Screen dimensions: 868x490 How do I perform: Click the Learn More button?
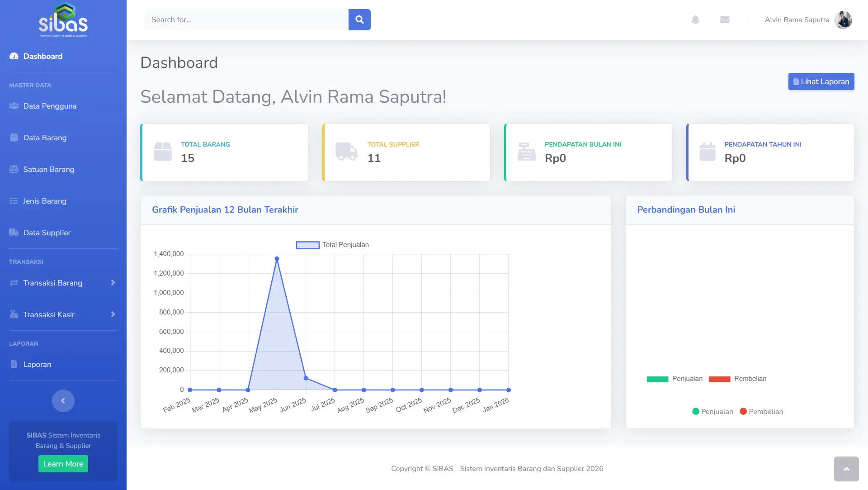click(x=63, y=464)
